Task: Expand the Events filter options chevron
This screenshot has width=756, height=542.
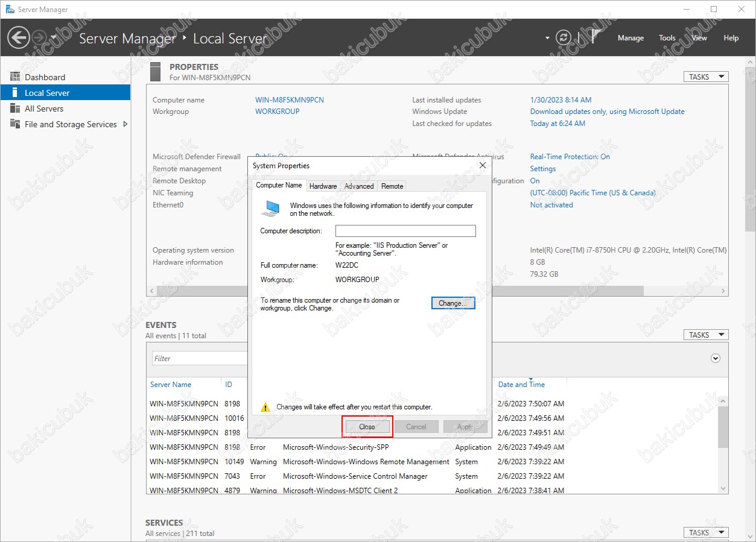Action: 716,358
